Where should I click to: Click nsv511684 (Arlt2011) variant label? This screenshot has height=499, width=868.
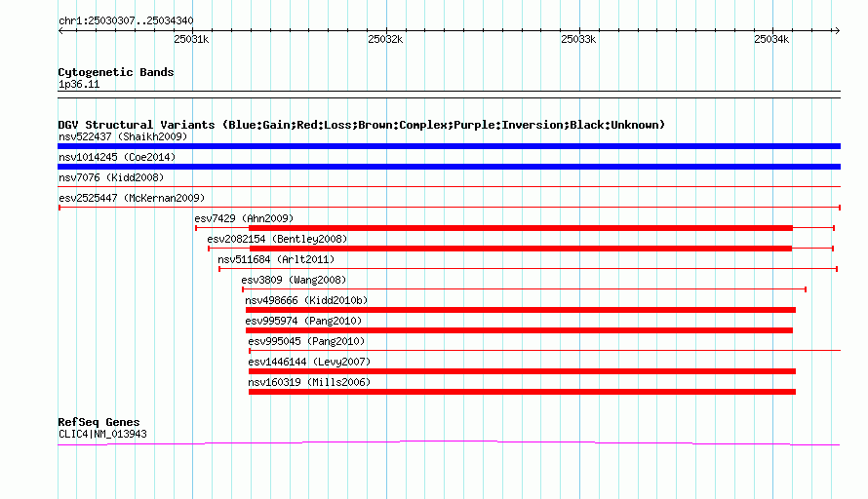[x=276, y=259]
